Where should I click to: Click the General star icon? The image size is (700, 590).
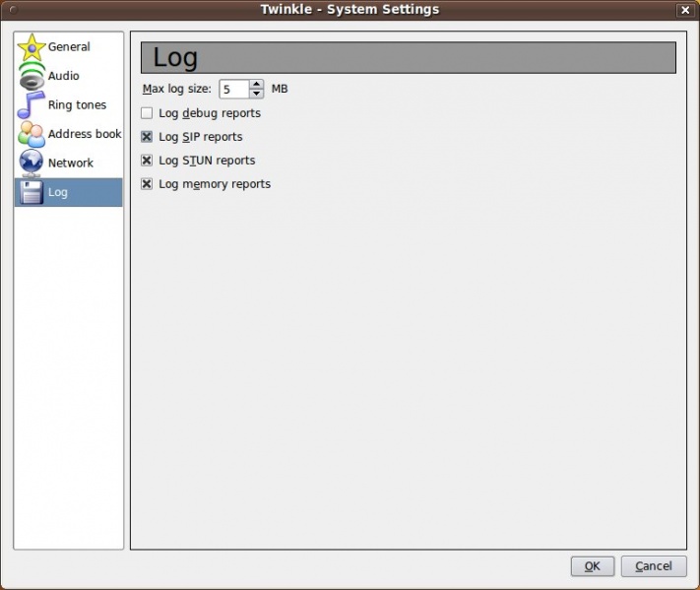[x=32, y=47]
